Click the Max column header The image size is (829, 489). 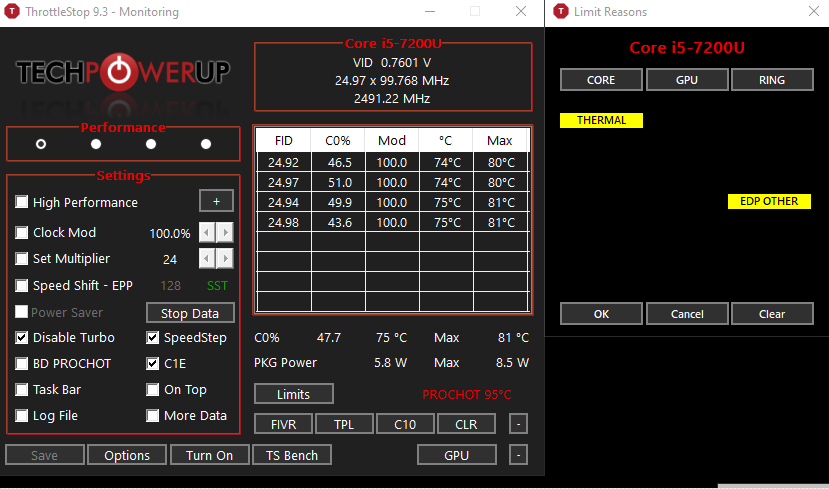pos(500,141)
